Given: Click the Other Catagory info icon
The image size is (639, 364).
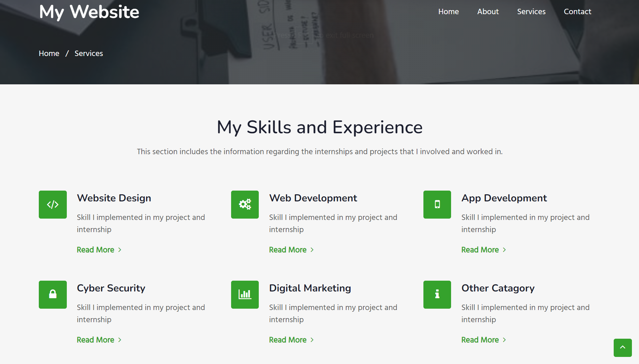Looking at the screenshot, I should [x=437, y=295].
